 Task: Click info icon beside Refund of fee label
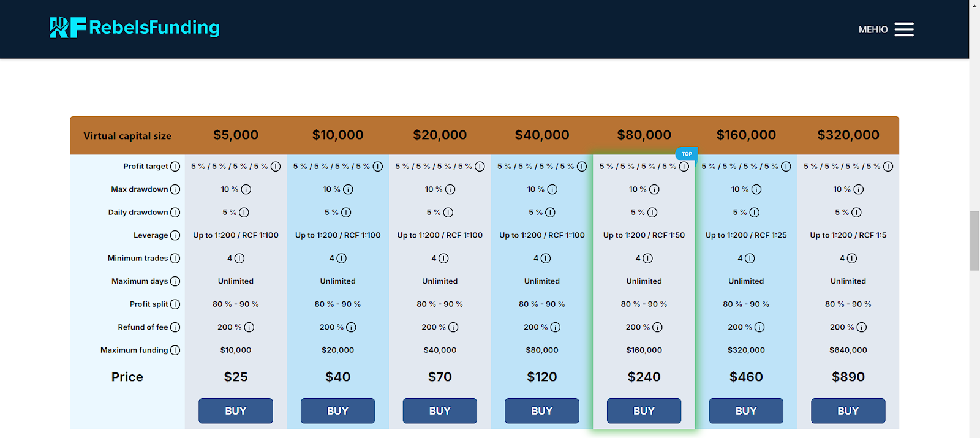[175, 327]
